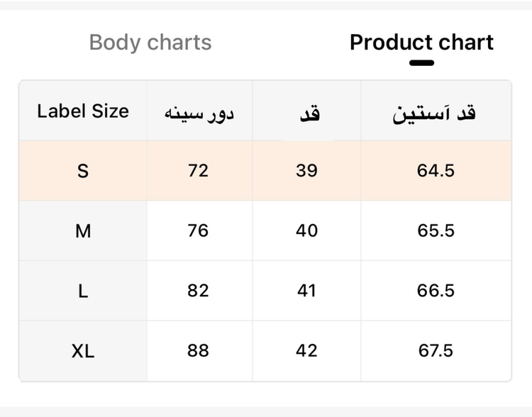Click the 41 length value cell

(306, 291)
